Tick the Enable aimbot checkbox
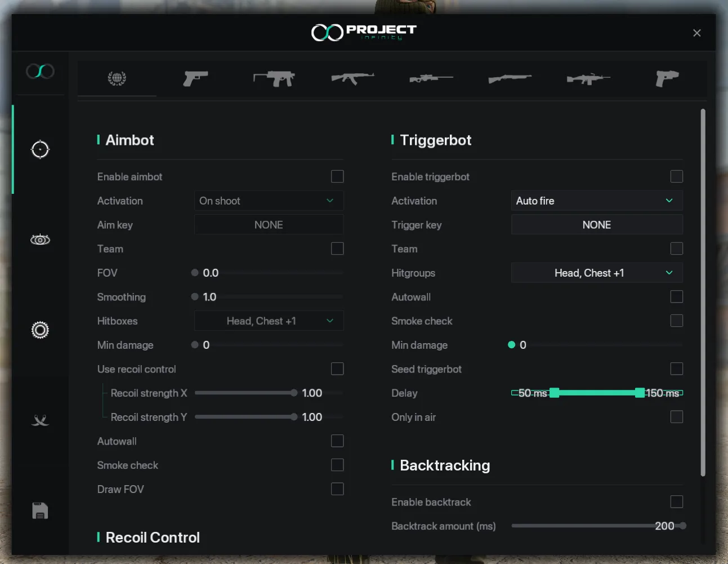This screenshot has width=728, height=564. [x=337, y=176]
